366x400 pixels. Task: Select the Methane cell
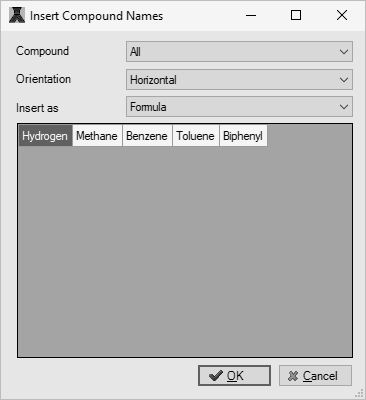click(97, 136)
